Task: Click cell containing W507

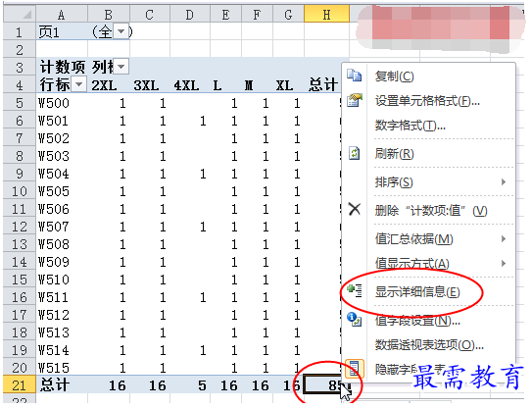Action: [x=62, y=227]
